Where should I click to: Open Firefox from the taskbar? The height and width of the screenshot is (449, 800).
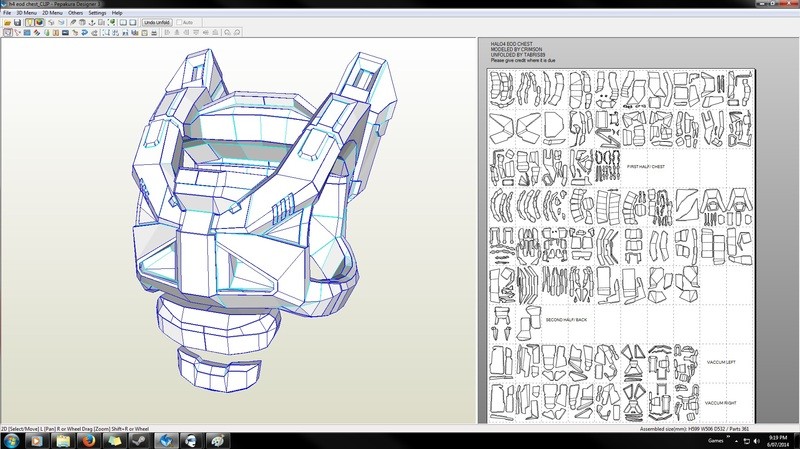click(88, 440)
